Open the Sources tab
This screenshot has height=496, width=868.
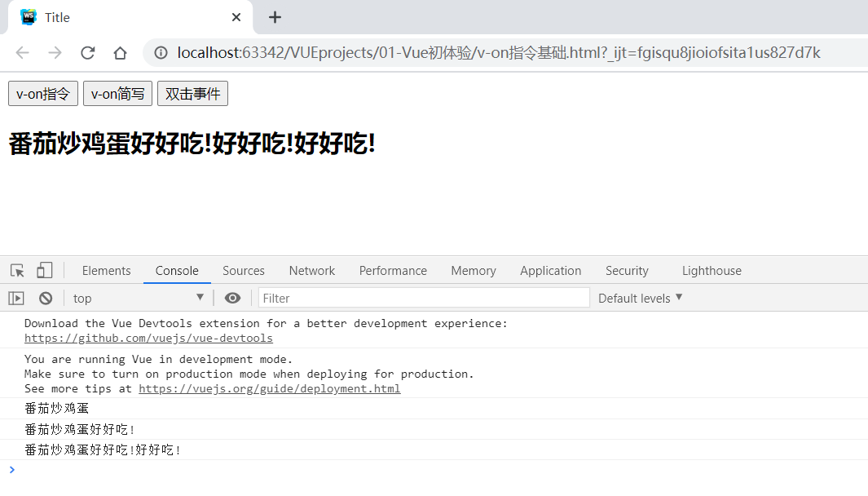[244, 271]
